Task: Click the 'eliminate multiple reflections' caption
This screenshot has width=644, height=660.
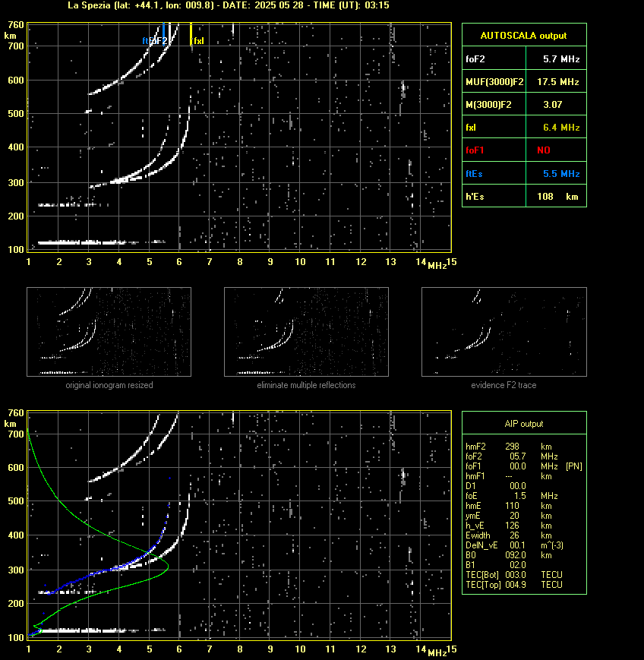Action: [306, 385]
